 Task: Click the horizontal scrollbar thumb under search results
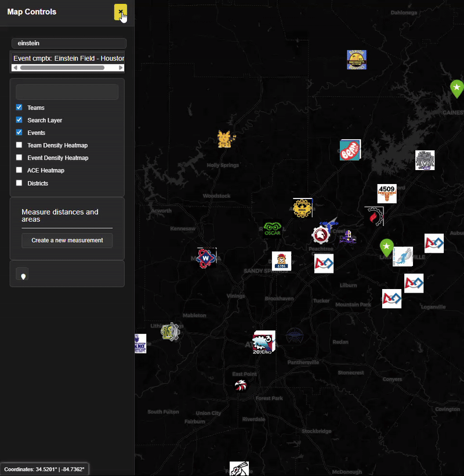[x=62, y=68]
